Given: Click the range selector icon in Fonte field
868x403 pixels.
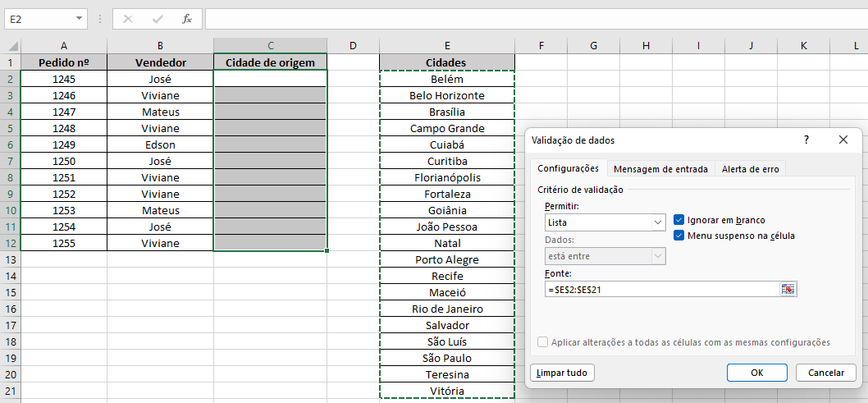Looking at the screenshot, I should (788, 289).
